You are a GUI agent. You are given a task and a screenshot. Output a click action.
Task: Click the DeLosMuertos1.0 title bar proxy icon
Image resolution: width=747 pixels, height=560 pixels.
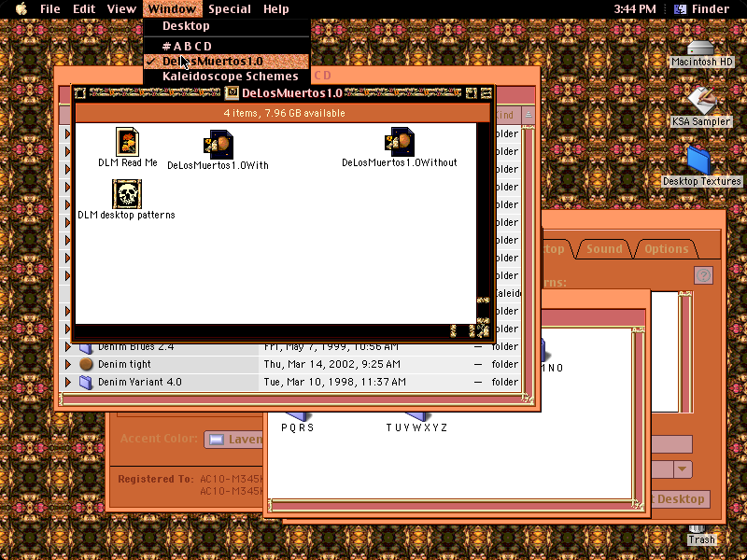(232, 92)
